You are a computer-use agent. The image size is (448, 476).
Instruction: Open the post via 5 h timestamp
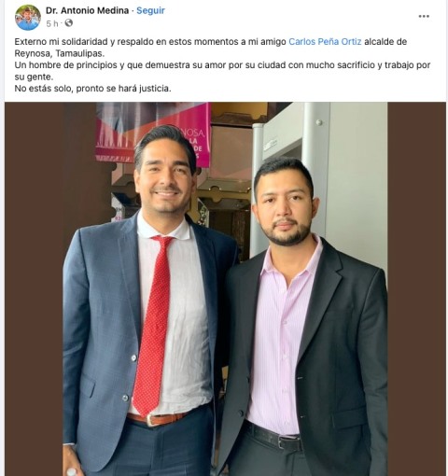(x=52, y=23)
